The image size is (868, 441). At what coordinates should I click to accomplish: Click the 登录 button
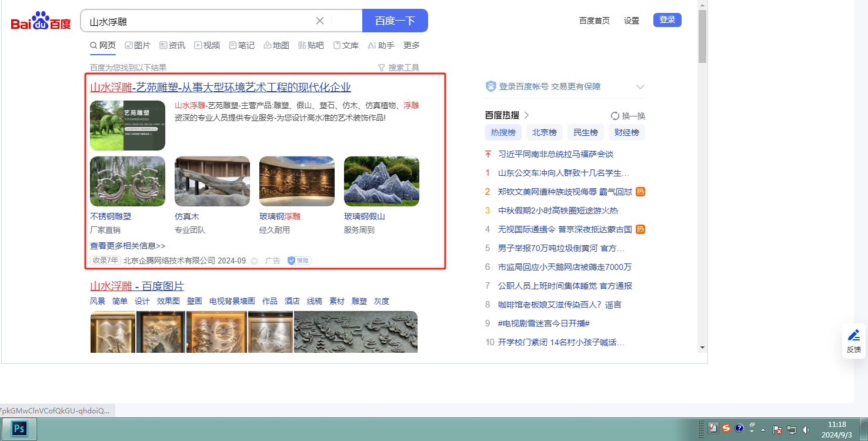(667, 20)
